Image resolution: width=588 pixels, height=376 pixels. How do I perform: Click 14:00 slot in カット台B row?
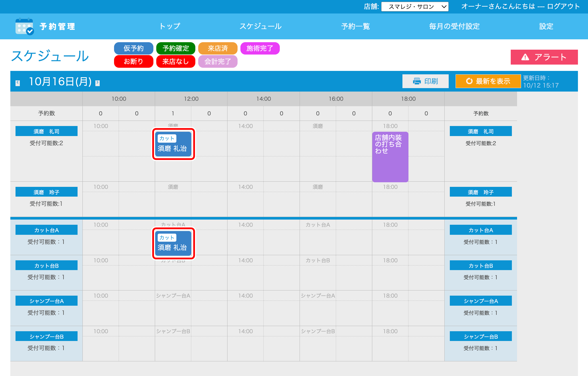tap(246, 260)
